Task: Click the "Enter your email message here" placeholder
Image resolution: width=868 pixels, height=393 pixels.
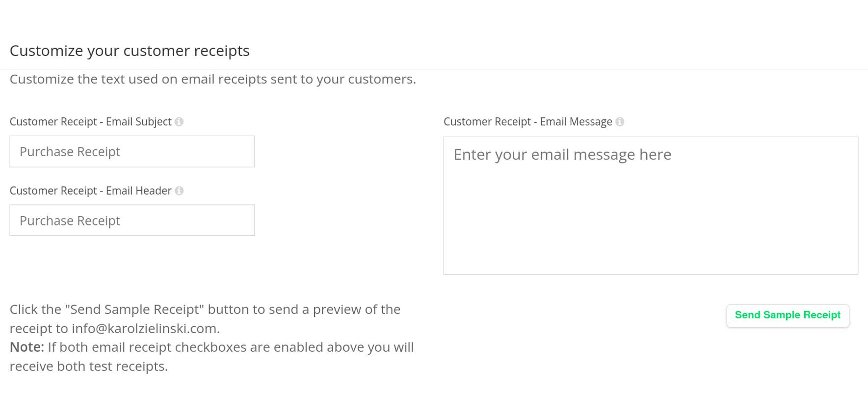Action: 561,154
